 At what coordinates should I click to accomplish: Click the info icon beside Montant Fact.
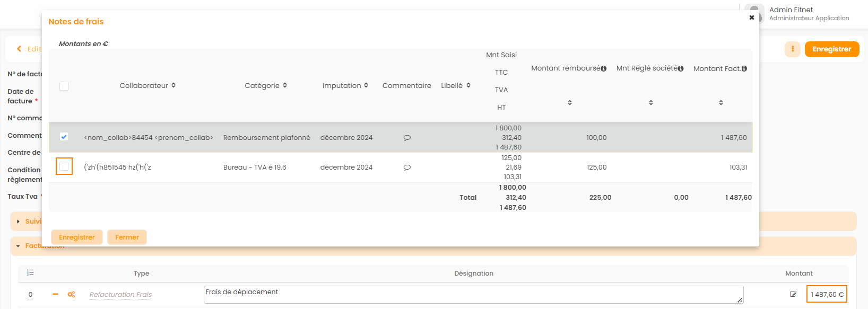point(744,69)
